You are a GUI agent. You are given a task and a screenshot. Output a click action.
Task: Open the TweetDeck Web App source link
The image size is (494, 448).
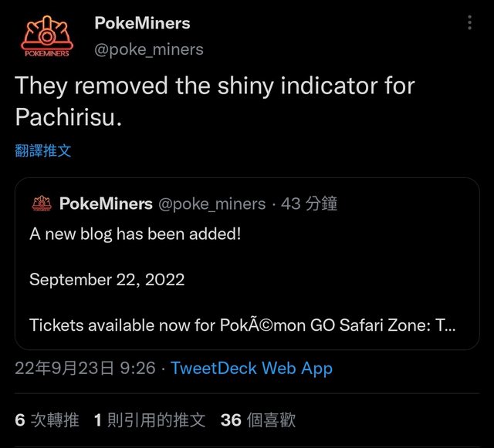point(252,369)
